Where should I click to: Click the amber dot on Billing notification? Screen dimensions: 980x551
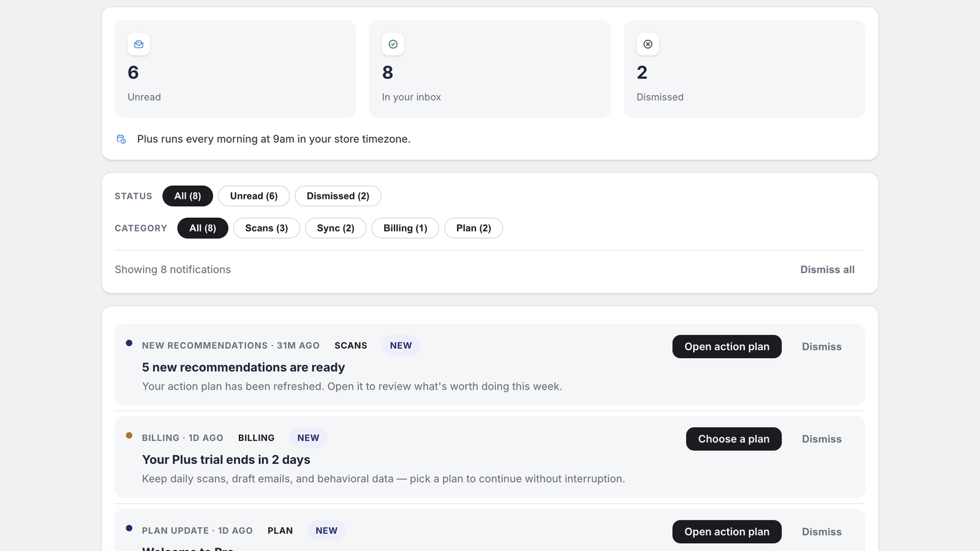click(x=129, y=435)
